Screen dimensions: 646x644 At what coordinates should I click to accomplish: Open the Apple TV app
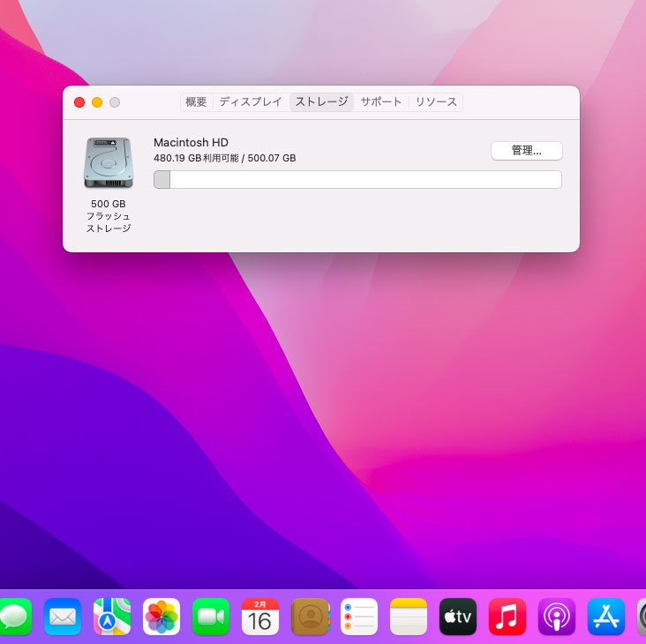tap(458, 617)
